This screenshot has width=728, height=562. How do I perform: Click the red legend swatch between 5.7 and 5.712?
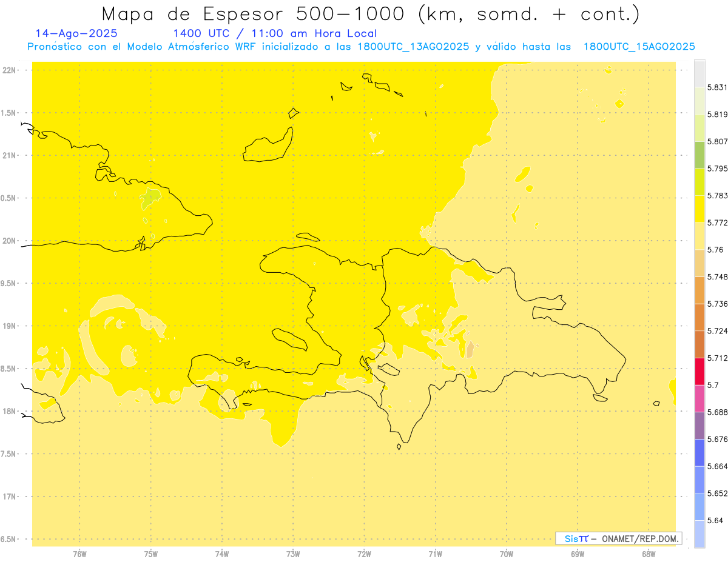(x=699, y=371)
